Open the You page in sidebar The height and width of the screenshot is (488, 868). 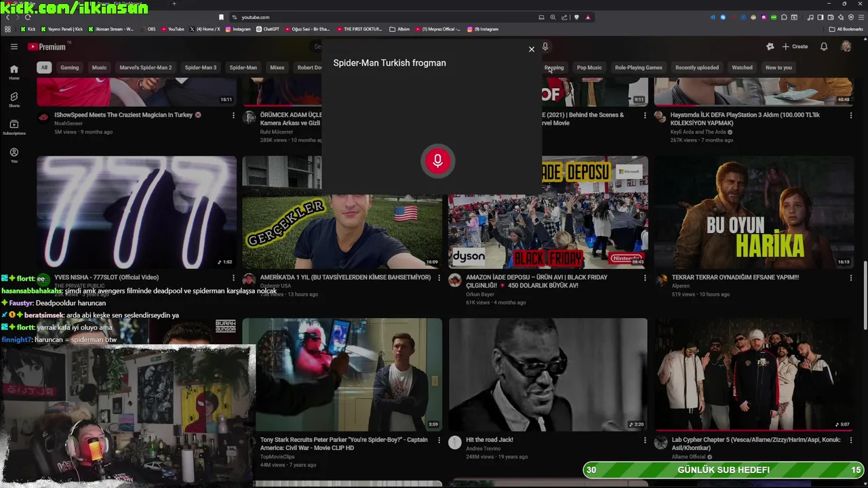14,155
